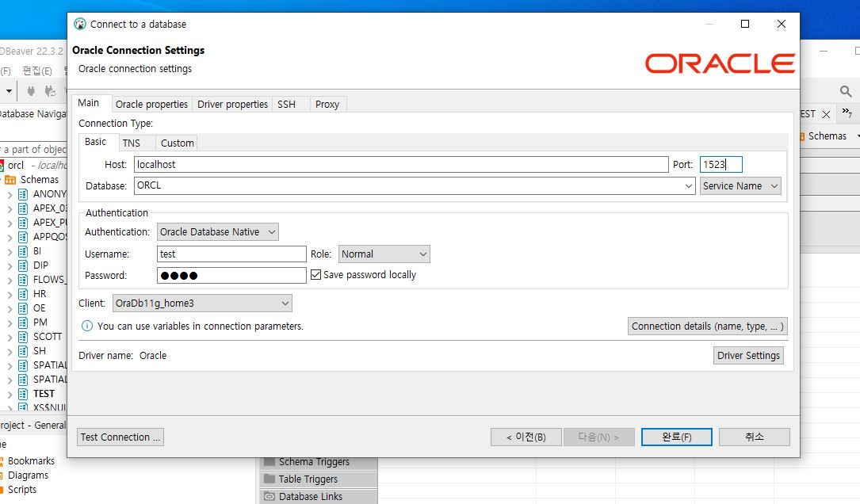Click the Test Connection button
860x504 pixels.
click(x=120, y=437)
